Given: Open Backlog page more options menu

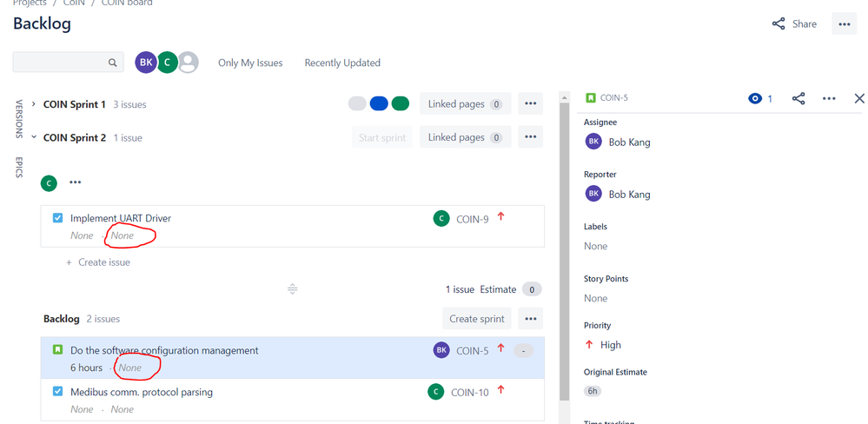Looking at the screenshot, I should 845,23.
